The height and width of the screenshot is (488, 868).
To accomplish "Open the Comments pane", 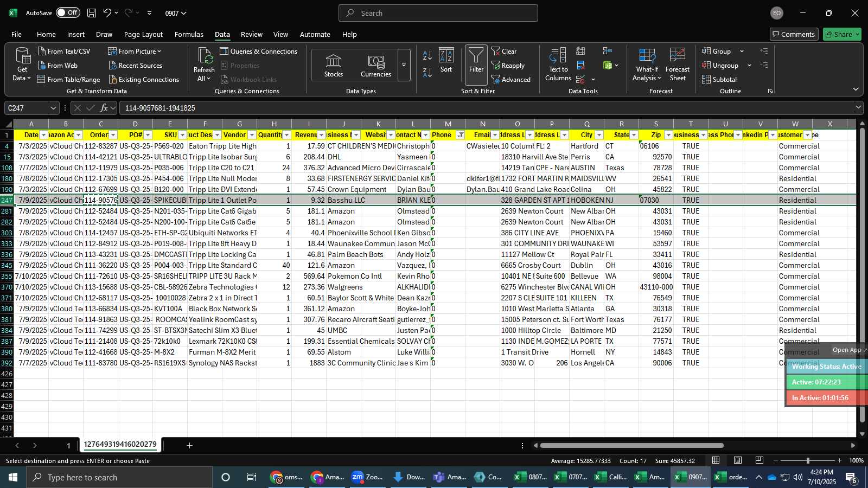I will [x=794, y=34].
